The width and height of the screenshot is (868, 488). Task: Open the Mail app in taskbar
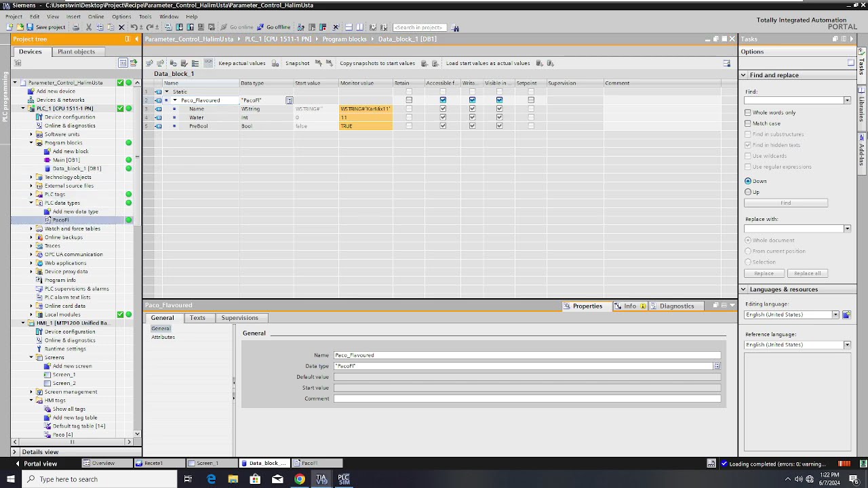coord(277,479)
